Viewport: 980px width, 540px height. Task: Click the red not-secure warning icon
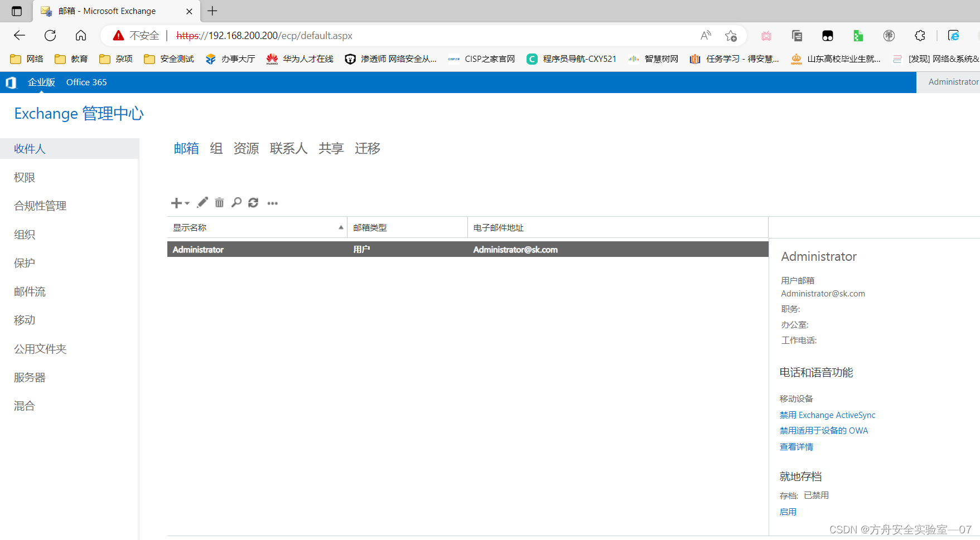118,36
